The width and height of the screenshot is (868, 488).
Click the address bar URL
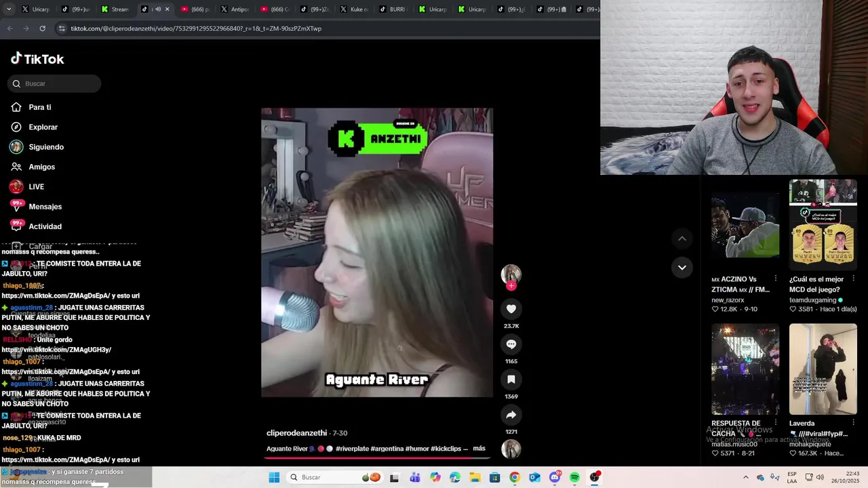[196, 28]
